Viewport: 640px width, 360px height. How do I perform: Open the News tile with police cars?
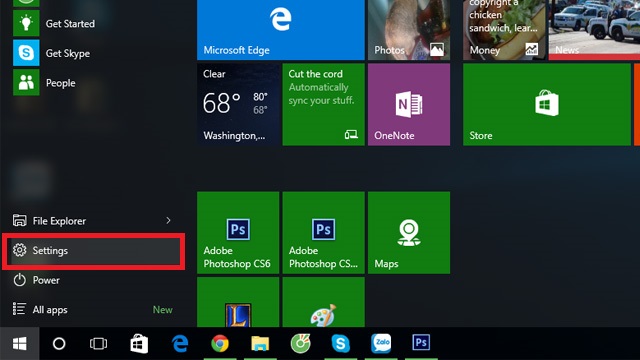594,30
